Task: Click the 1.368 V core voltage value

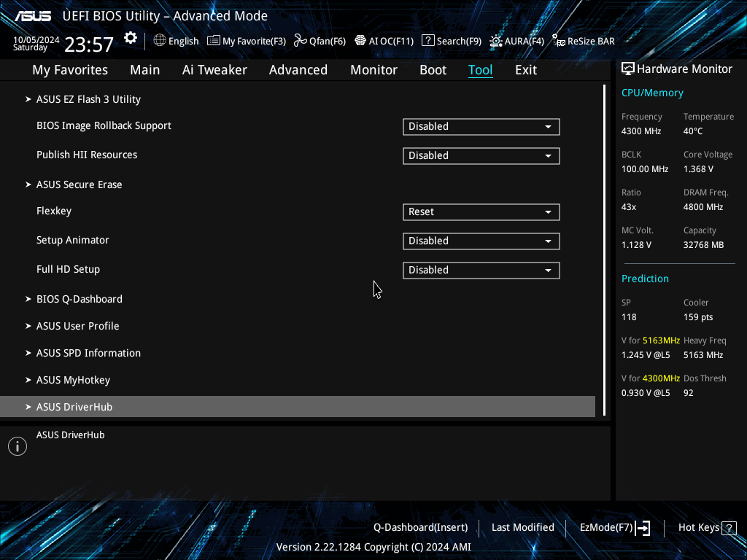Action: pos(698,169)
